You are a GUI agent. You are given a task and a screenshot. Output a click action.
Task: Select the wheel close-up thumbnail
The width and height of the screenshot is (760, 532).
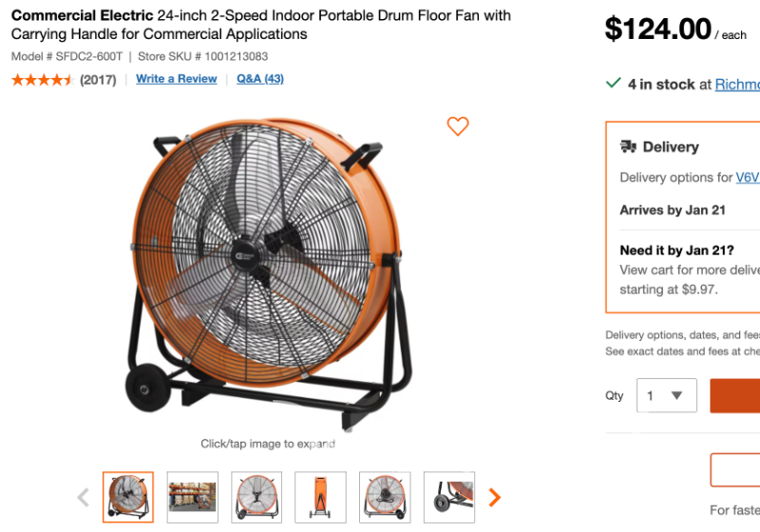449,497
